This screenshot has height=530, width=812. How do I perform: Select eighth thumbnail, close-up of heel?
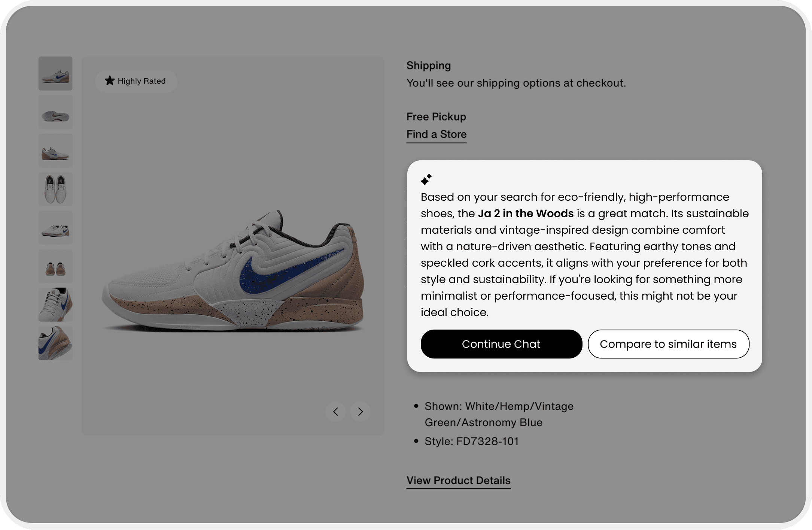coord(55,343)
